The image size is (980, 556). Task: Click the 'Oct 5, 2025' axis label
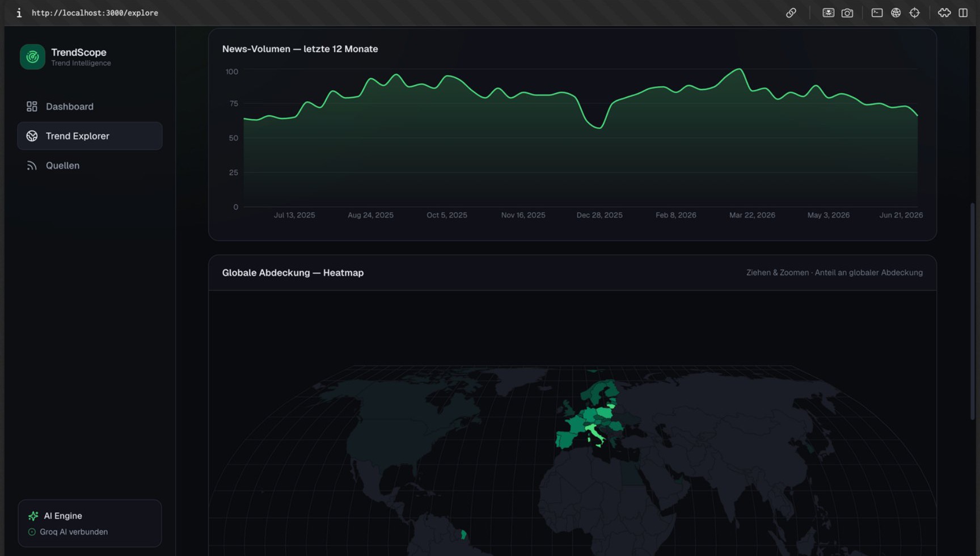447,216
